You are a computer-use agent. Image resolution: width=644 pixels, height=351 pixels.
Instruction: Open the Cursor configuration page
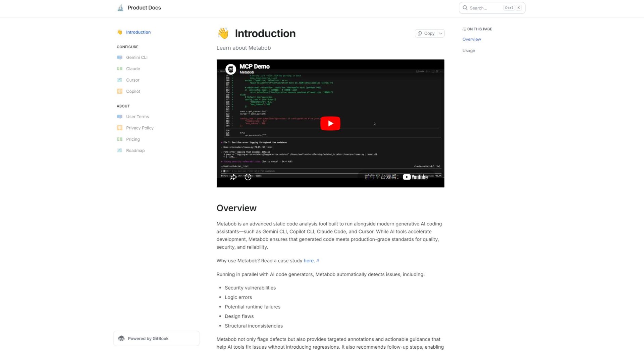click(x=132, y=80)
